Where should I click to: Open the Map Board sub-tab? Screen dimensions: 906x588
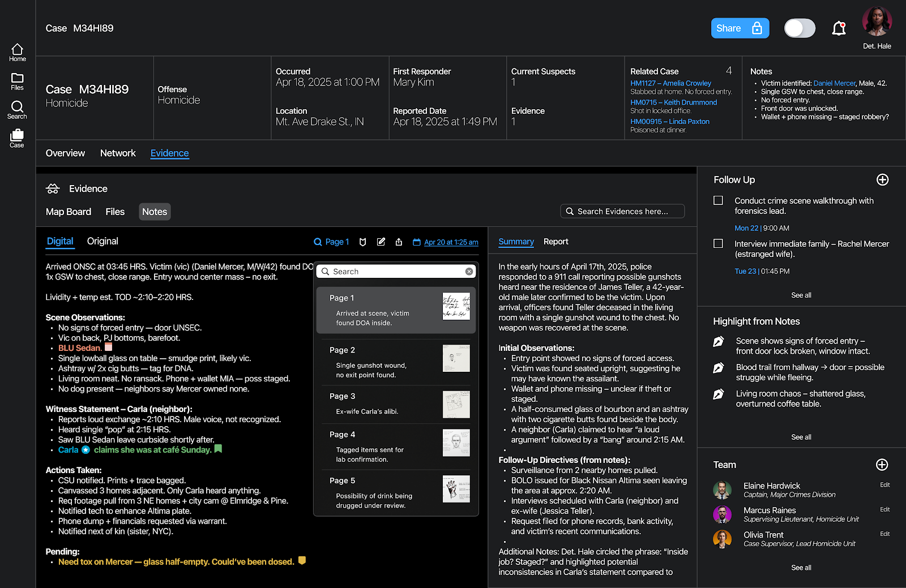[69, 212]
